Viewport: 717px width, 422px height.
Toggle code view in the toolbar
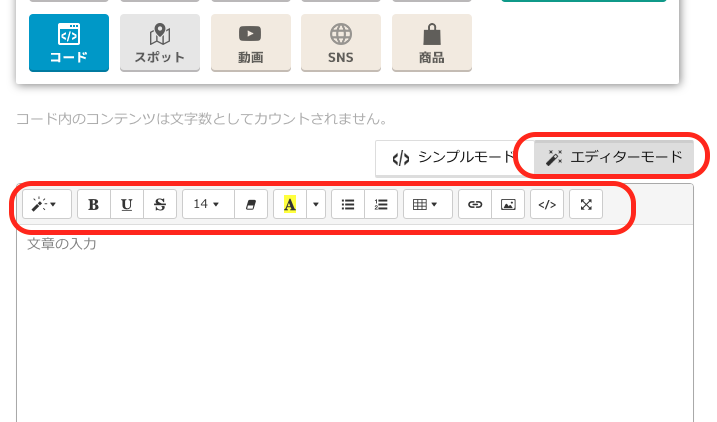[x=547, y=204]
